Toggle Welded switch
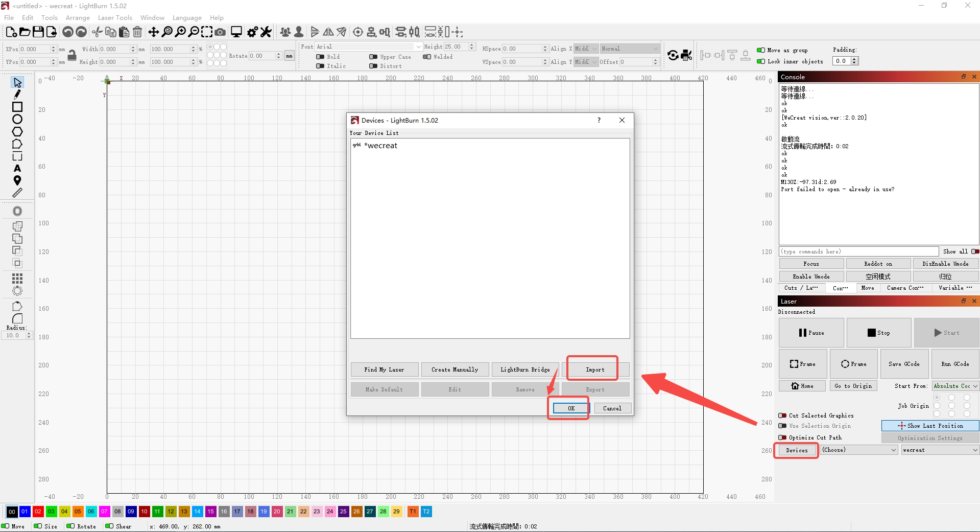The width and height of the screenshot is (980, 532). pyautogui.click(x=427, y=57)
